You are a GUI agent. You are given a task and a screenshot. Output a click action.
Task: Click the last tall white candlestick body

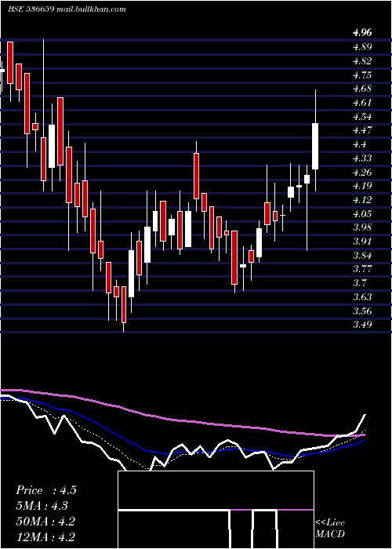pyautogui.click(x=315, y=147)
